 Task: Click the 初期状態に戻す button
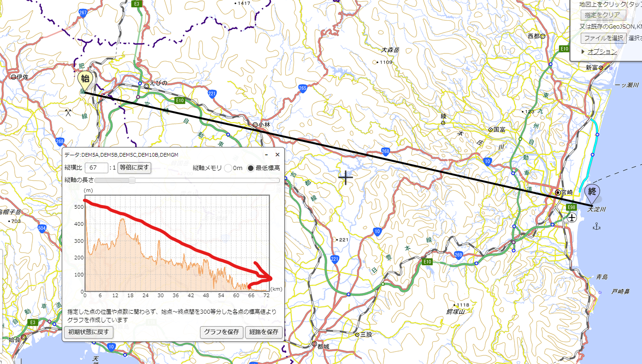coord(88,332)
